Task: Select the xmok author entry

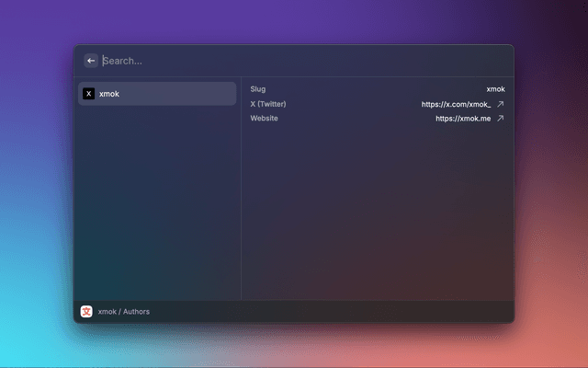Action: (156, 94)
